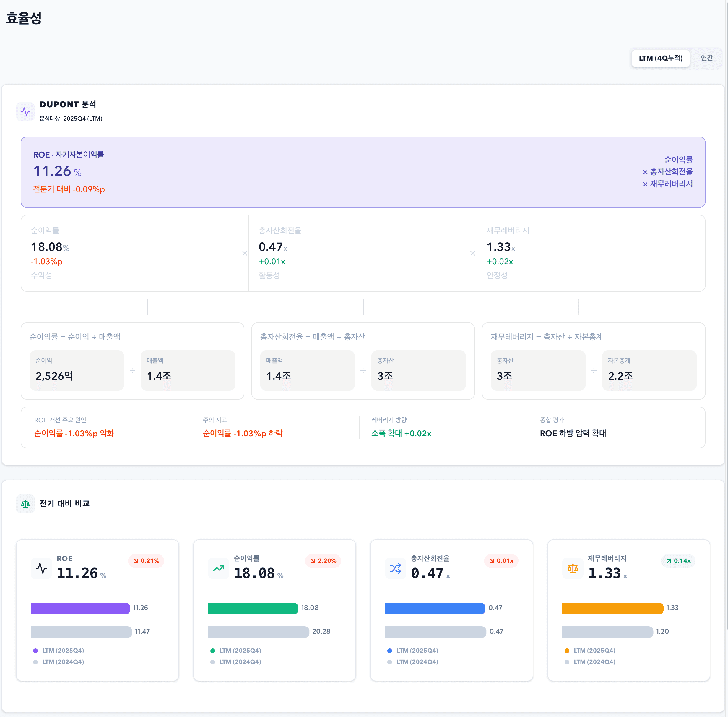Click the green 순이익률 18.08 bar
This screenshot has height=717, width=728.
tap(253, 608)
